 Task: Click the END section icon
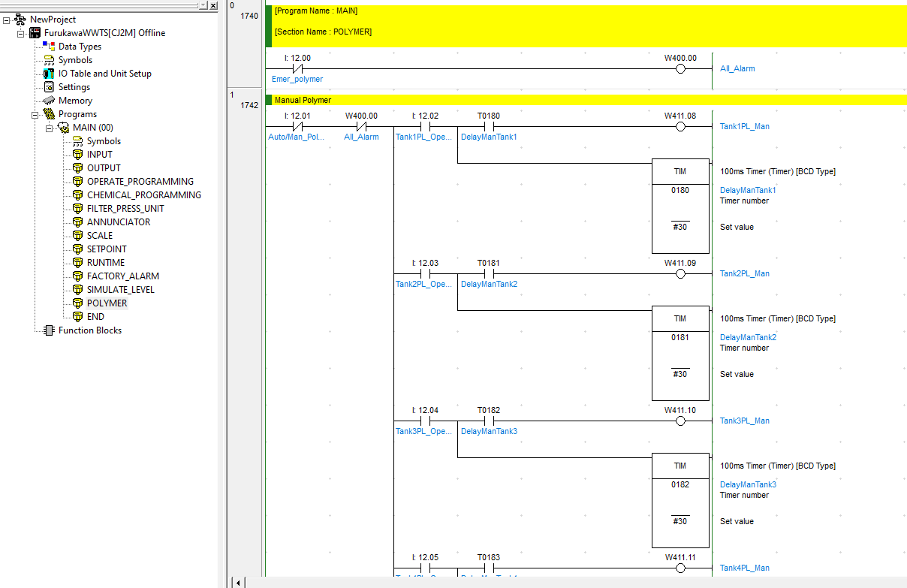[x=77, y=317]
